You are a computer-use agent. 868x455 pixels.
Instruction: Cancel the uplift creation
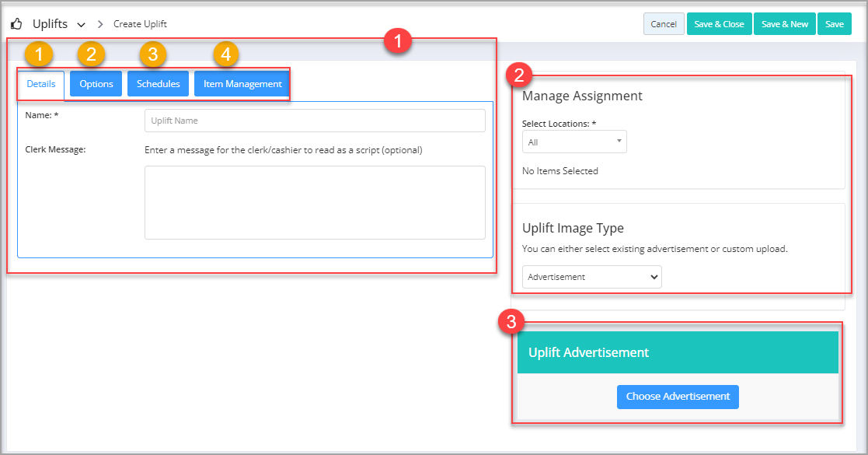point(664,24)
